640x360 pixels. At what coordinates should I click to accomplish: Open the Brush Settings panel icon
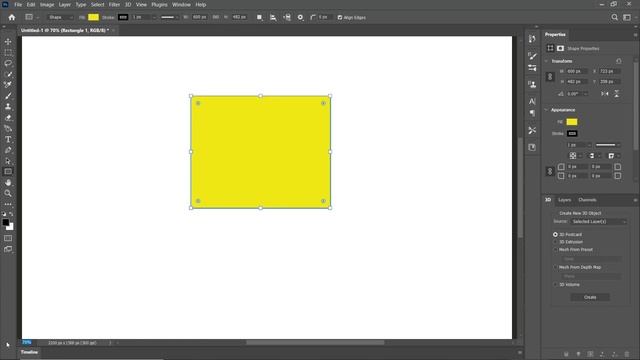pyautogui.click(x=532, y=56)
